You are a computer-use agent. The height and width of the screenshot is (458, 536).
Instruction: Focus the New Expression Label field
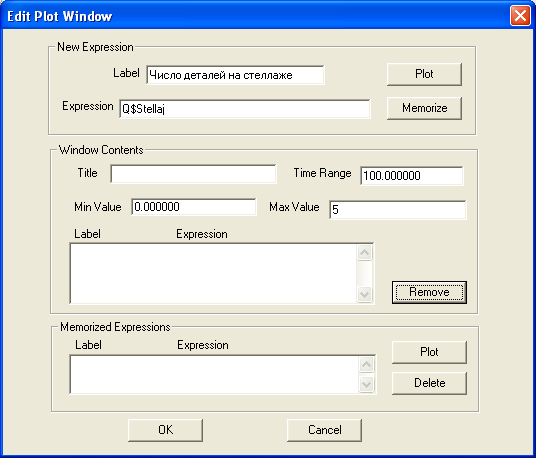pyautogui.click(x=235, y=75)
